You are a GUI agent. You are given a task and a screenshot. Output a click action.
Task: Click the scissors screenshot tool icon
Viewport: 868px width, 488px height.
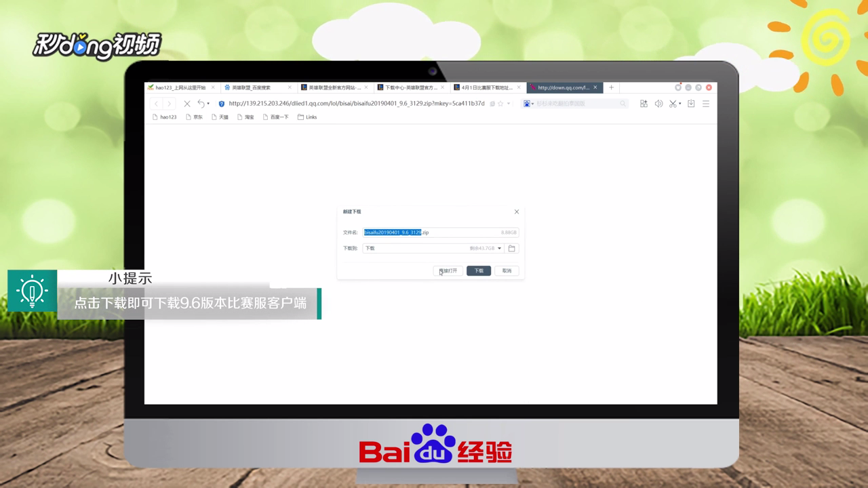[x=673, y=104]
